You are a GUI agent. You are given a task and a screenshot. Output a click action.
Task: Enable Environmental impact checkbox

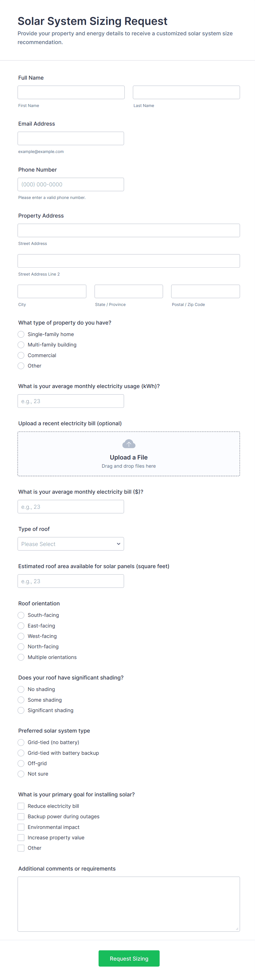(x=21, y=827)
